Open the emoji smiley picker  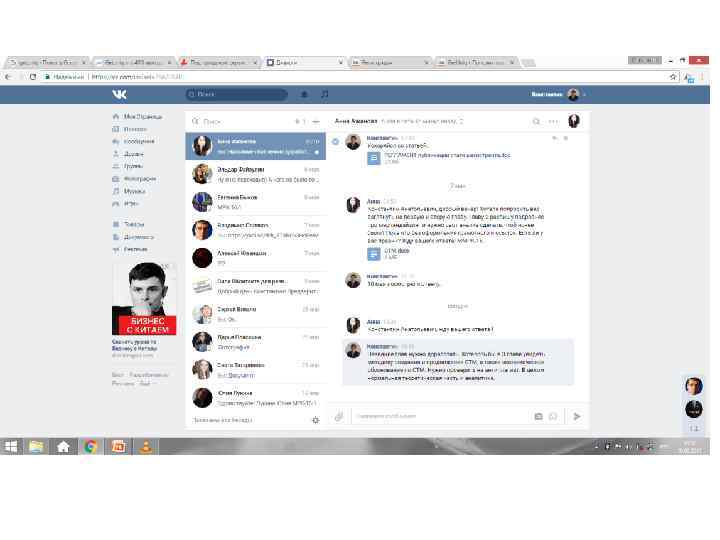click(x=553, y=416)
